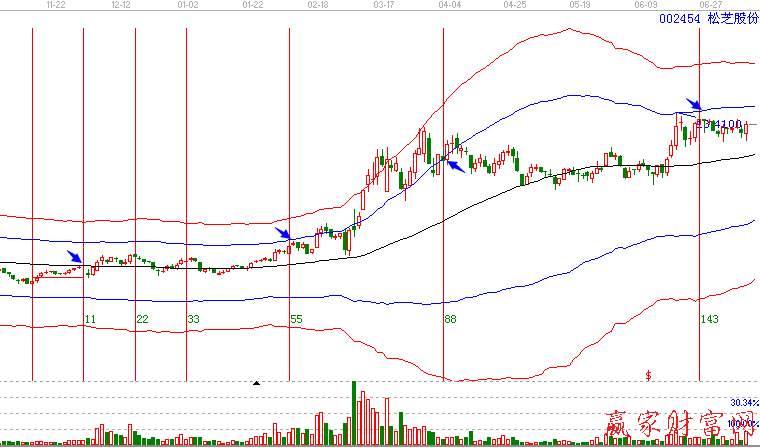Screen dimensions: 760x448
Task: Click the blue arrow near cycle line 11
Action: coord(75,258)
